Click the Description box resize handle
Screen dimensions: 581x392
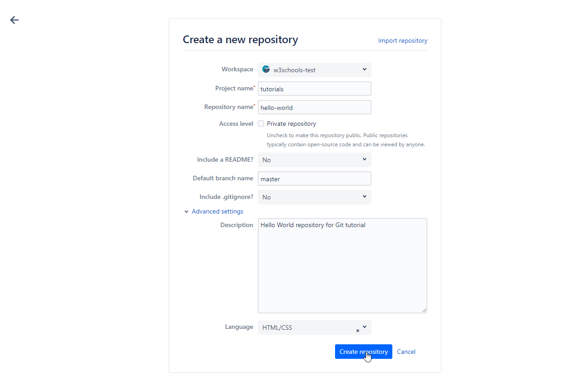[x=424, y=310]
